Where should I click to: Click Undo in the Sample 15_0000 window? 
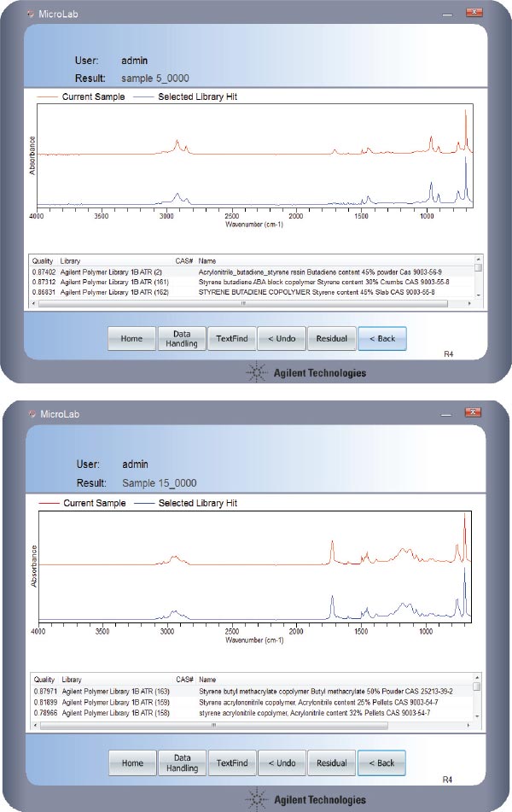281,762
